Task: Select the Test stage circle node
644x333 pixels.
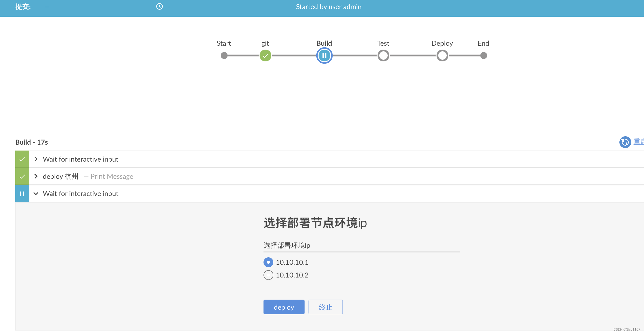Action: (x=383, y=55)
